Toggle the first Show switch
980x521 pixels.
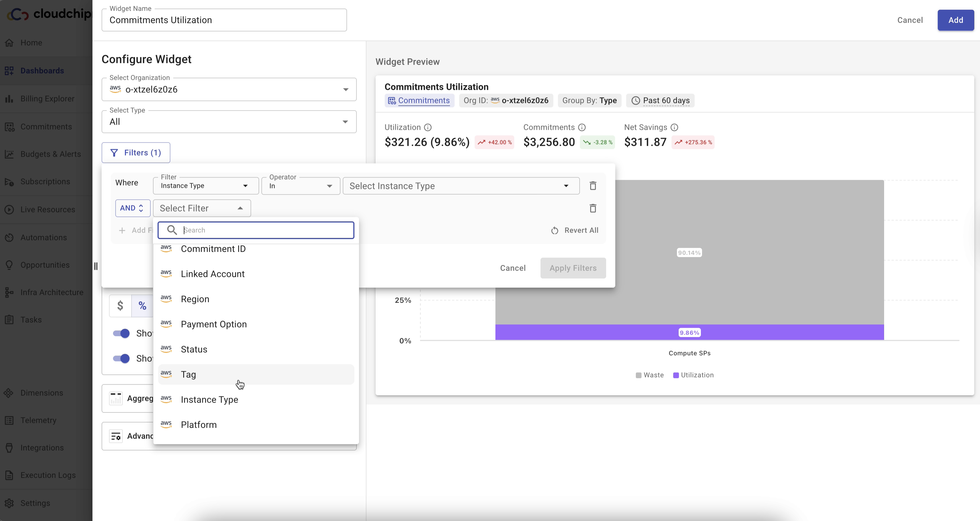(121, 334)
